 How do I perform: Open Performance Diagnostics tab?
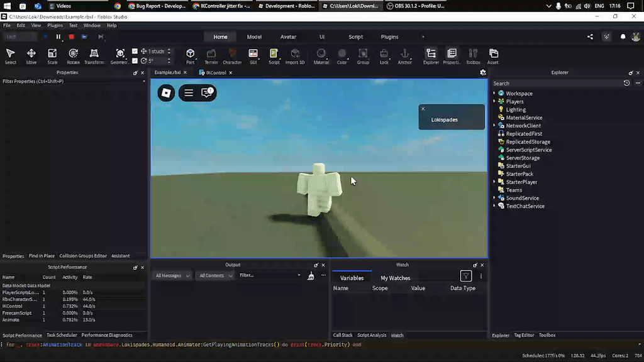click(x=107, y=336)
